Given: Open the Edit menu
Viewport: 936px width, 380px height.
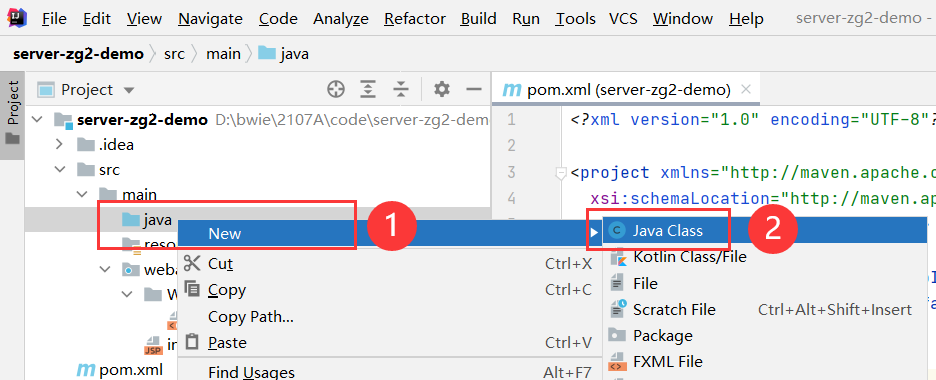Looking at the screenshot, I should point(97,18).
